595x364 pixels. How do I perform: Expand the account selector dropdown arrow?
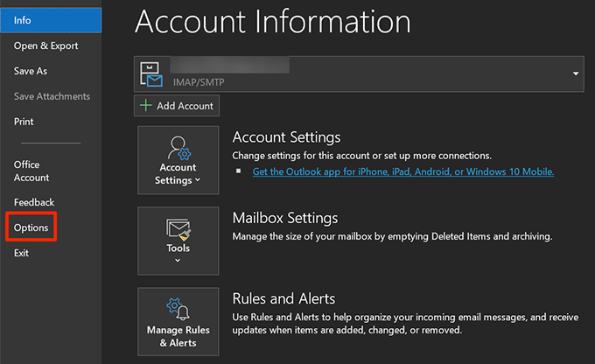pos(576,74)
